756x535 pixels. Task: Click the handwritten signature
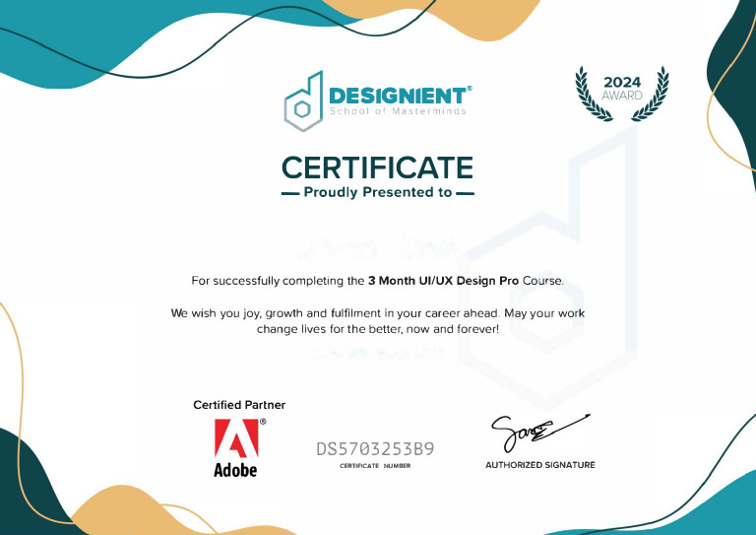point(540,433)
